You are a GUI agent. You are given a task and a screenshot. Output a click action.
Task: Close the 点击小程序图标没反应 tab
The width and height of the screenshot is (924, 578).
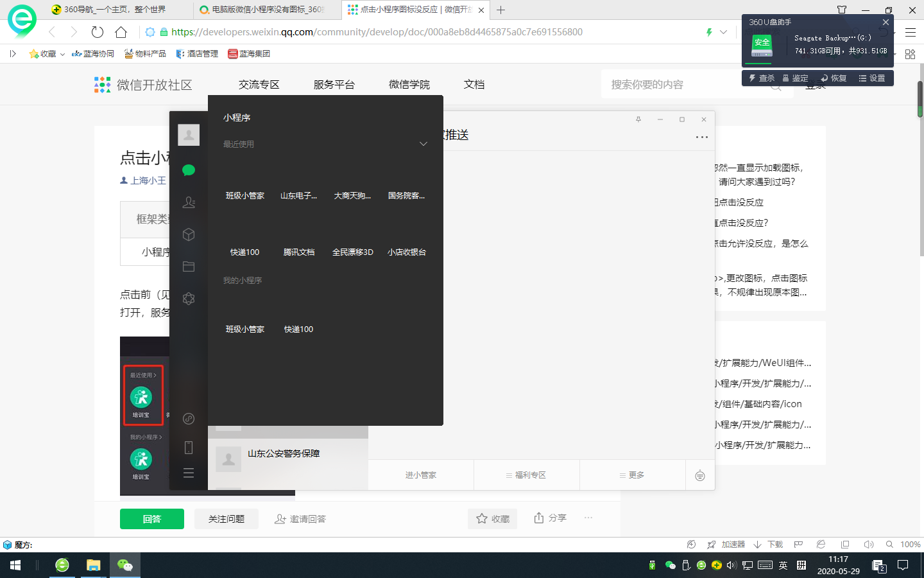481,10
